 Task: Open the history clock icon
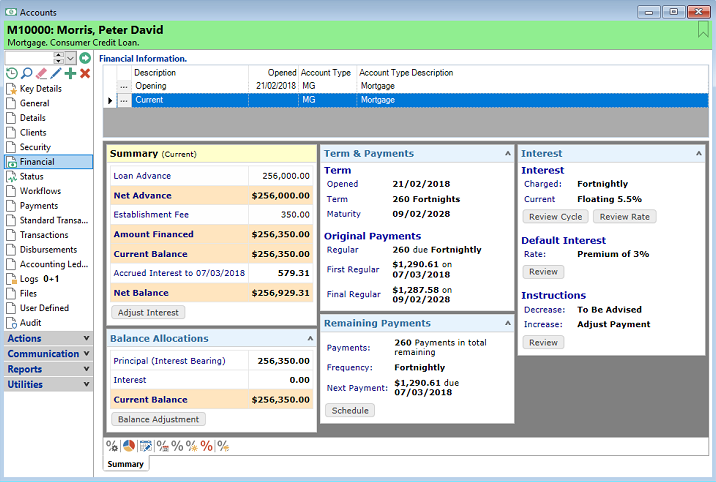point(11,73)
